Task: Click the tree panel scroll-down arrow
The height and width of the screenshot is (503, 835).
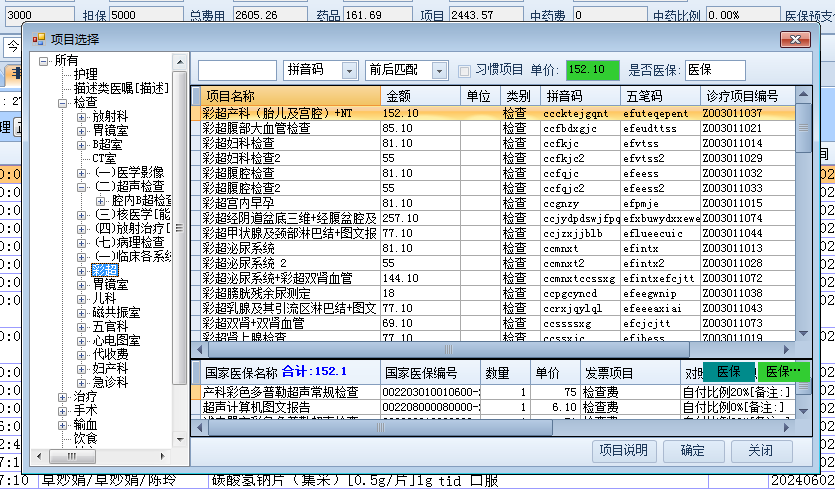Action: [x=180, y=440]
